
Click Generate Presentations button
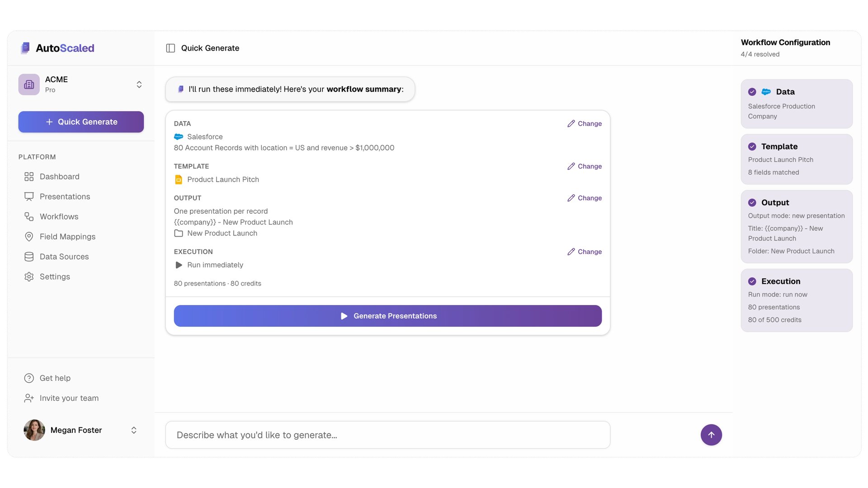click(x=388, y=316)
